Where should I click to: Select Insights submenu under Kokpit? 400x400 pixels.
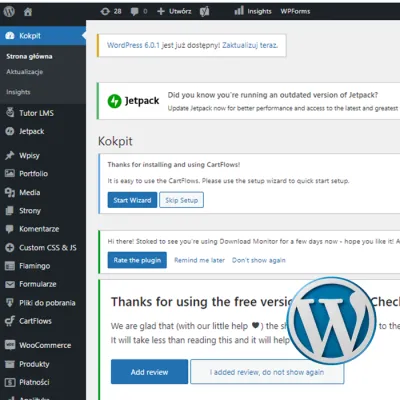18,92
